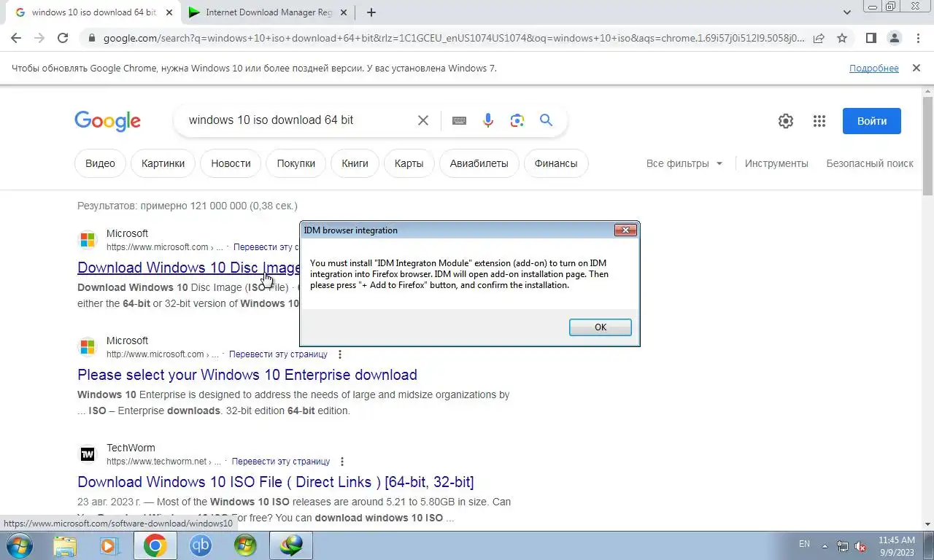Open TechWorm Windows 10 ISO result
This screenshot has height=560, width=934.
(276, 482)
